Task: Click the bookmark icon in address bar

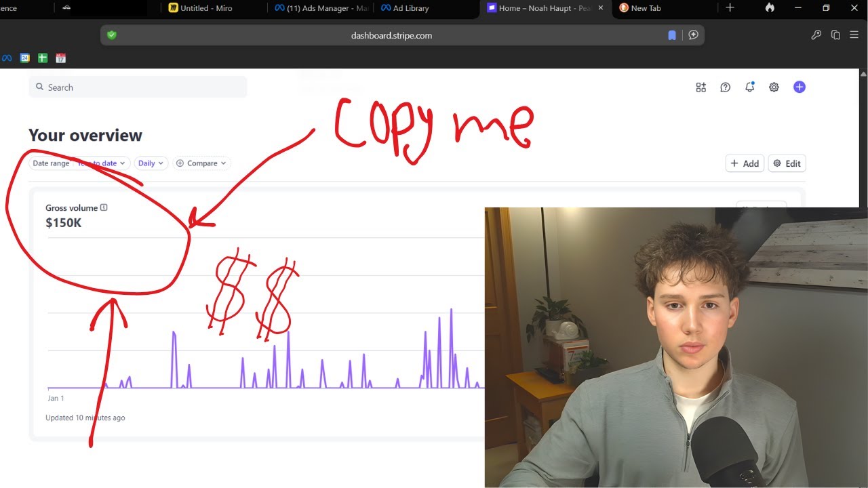Action: click(x=672, y=35)
